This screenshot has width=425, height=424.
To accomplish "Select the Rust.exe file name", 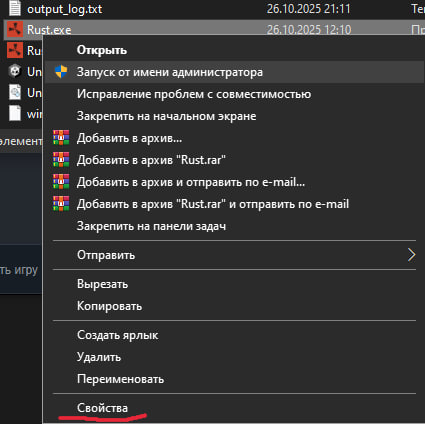I will [49, 30].
